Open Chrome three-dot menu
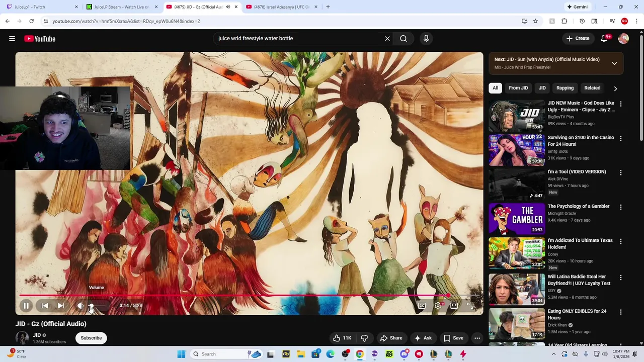 (636, 21)
